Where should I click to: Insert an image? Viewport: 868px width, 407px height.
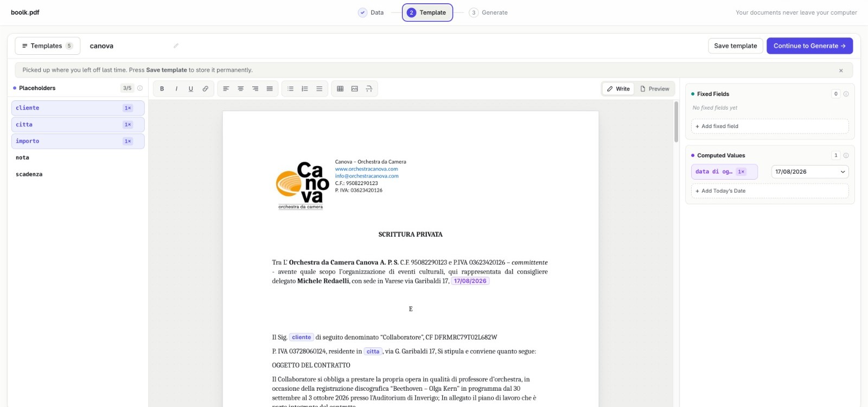[x=355, y=89]
